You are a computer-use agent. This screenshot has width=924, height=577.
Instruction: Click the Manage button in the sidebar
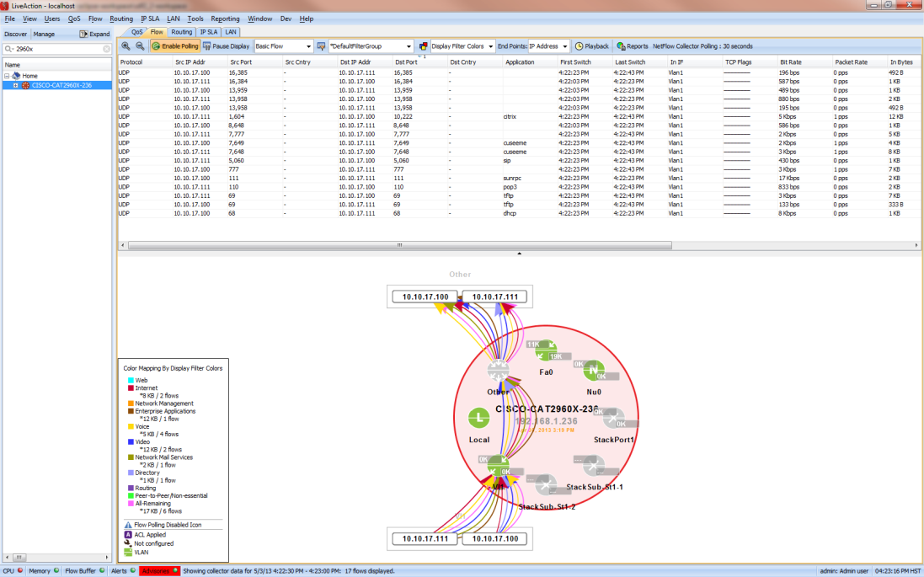pos(44,35)
